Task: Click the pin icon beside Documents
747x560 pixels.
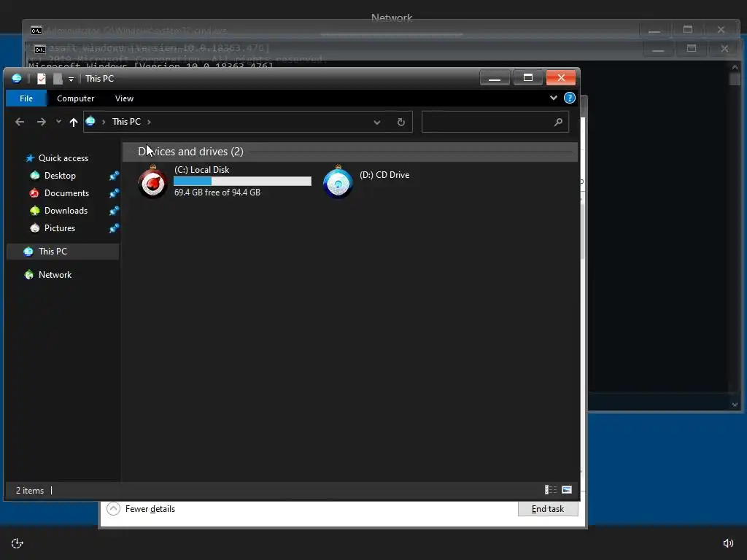Action: [x=114, y=193]
